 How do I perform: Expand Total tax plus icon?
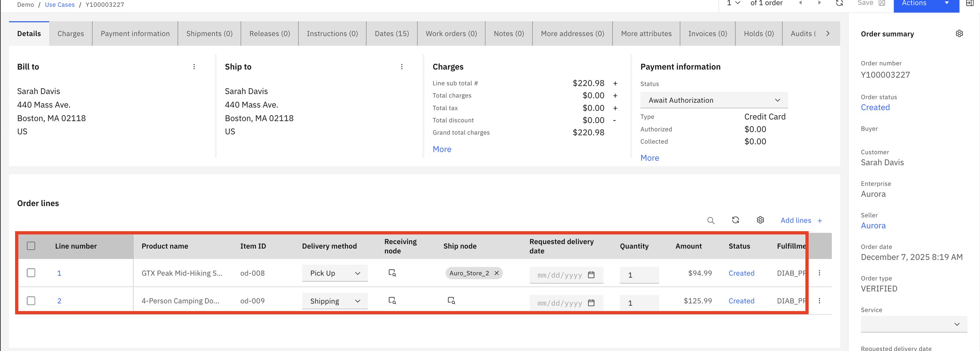click(x=615, y=108)
